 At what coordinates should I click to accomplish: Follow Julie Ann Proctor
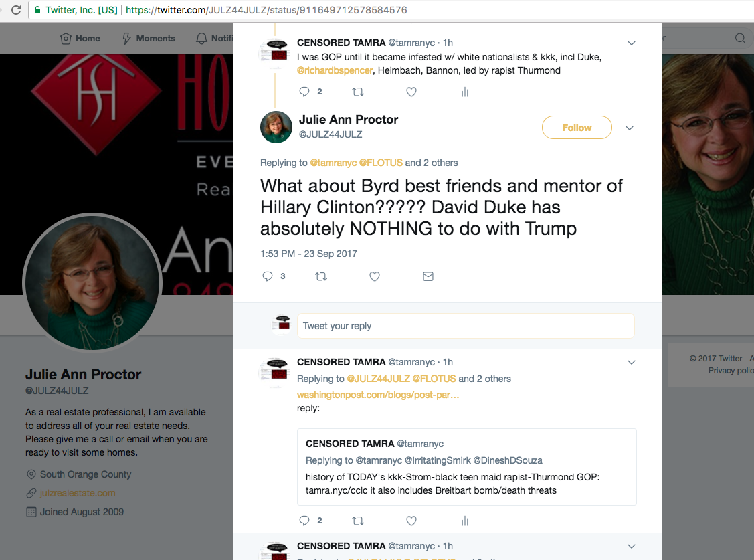click(x=577, y=127)
